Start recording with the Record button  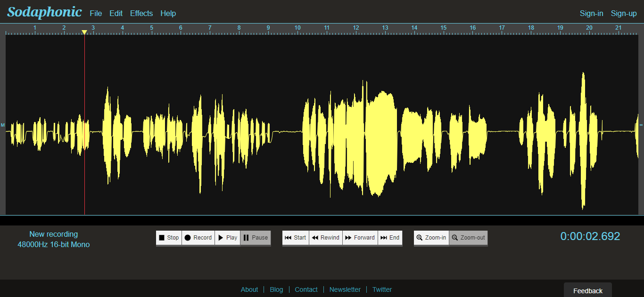click(198, 238)
